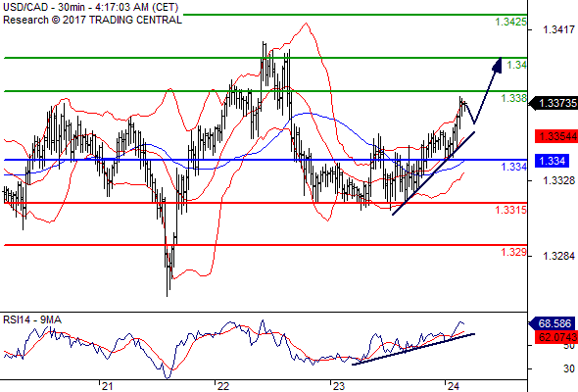The width and height of the screenshot is (578, 392).
Task: Click the red 62.0743 RSI average tag
Action: tap(556, 337)
